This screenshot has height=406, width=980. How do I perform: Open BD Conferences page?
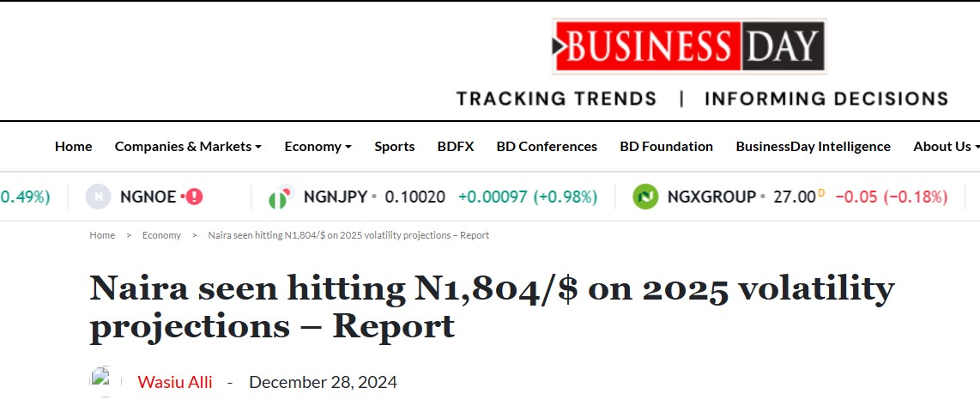(547, 147)
